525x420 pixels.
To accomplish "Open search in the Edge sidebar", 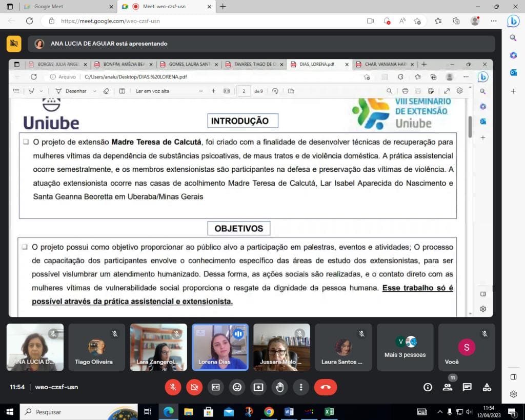I will [513, 38].
